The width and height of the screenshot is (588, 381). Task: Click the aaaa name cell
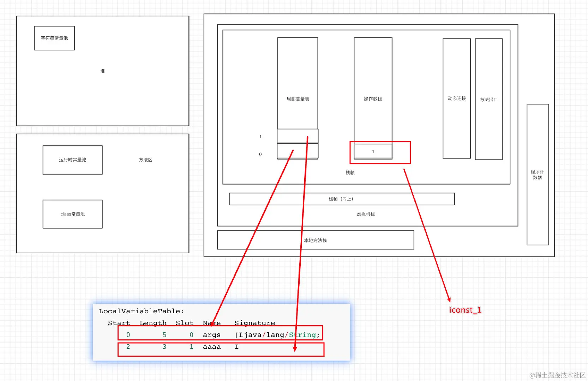(212, 347)
